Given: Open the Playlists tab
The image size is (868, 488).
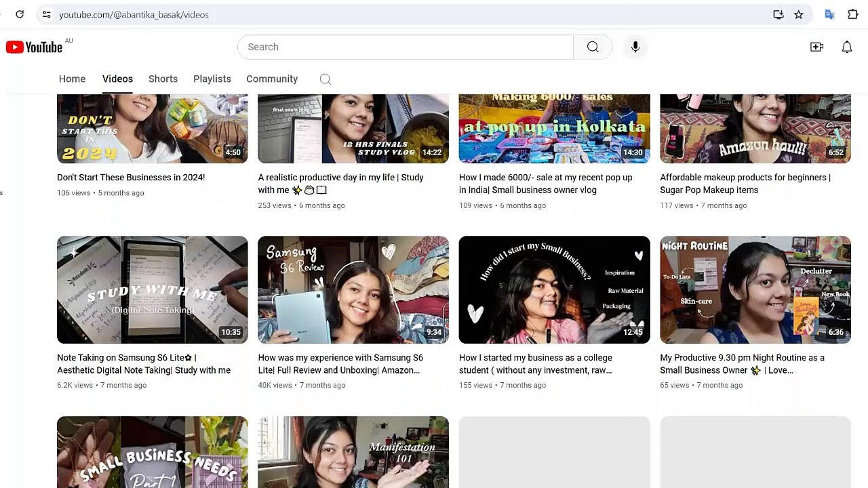Looking at the screenshot, I should click(x=212, y=79).
